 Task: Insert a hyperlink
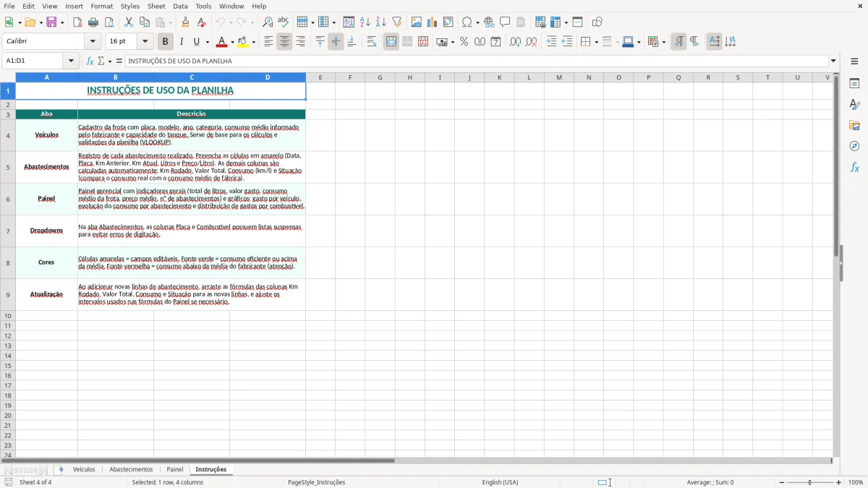click(x=489, y=22)
